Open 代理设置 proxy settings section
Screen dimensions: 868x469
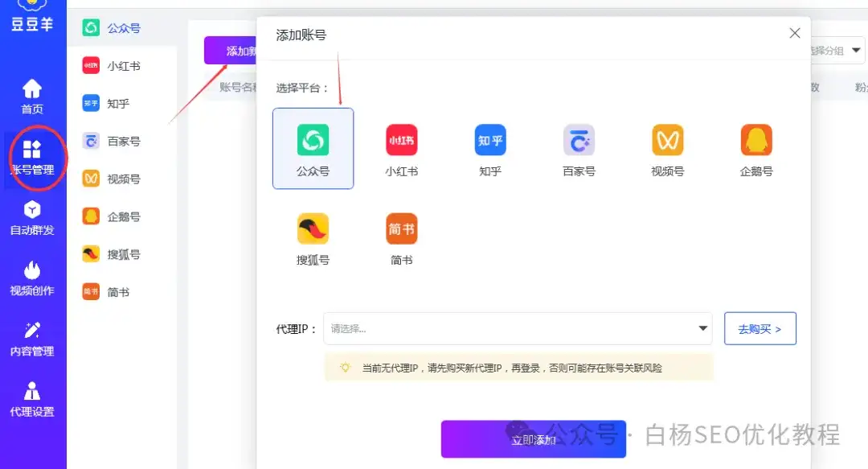(x=32, y=399)
